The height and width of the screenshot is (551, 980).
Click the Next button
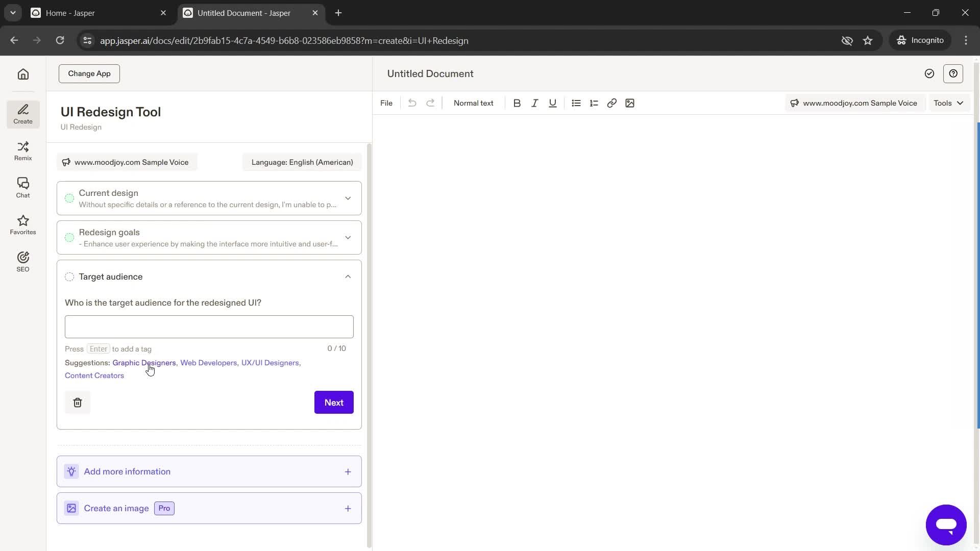coord(334,403)
